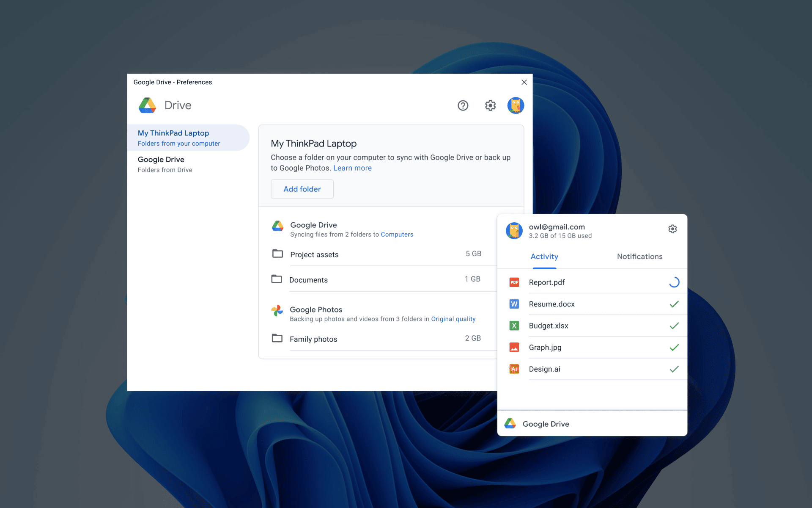Click the Drive logo in popup footer
Image resolution: width=812 pixels, height=508 pixels.
pos(510,423)
